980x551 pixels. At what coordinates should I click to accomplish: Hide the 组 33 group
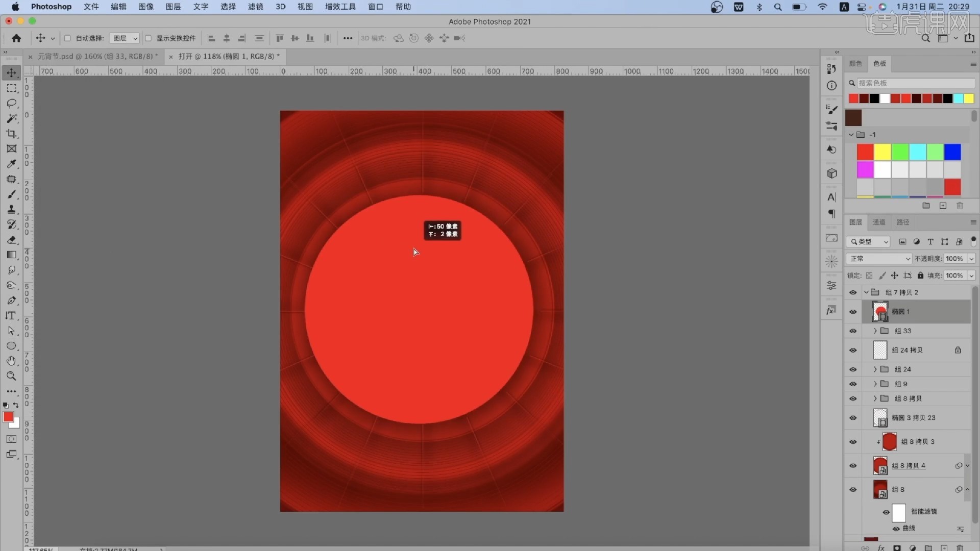point(853,331)
